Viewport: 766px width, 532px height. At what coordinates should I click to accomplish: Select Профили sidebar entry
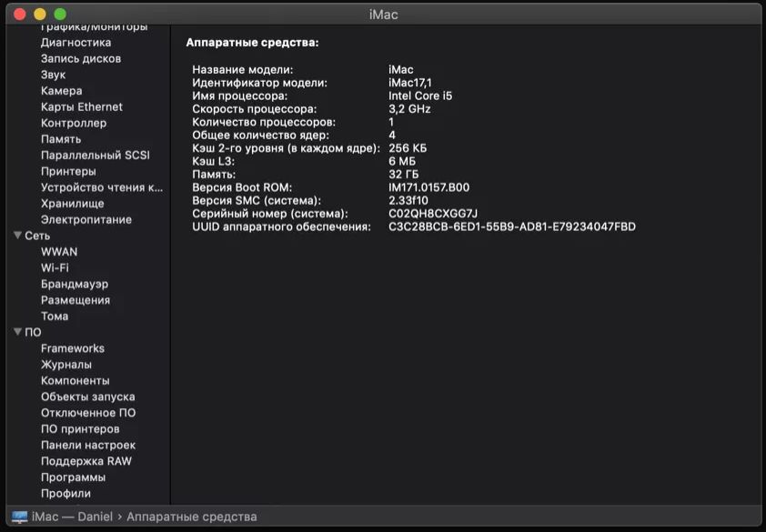pyautogui.click(x=66, y=494)
